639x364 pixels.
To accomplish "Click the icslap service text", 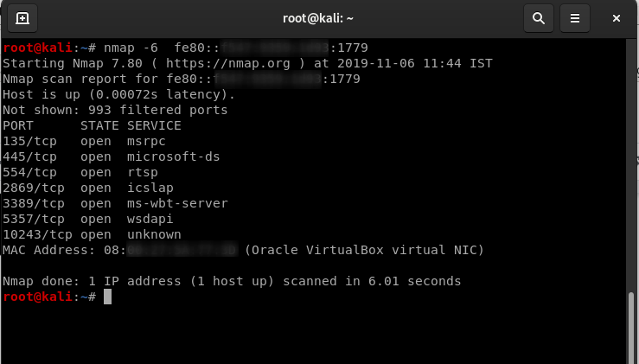I will coord(150,188).
